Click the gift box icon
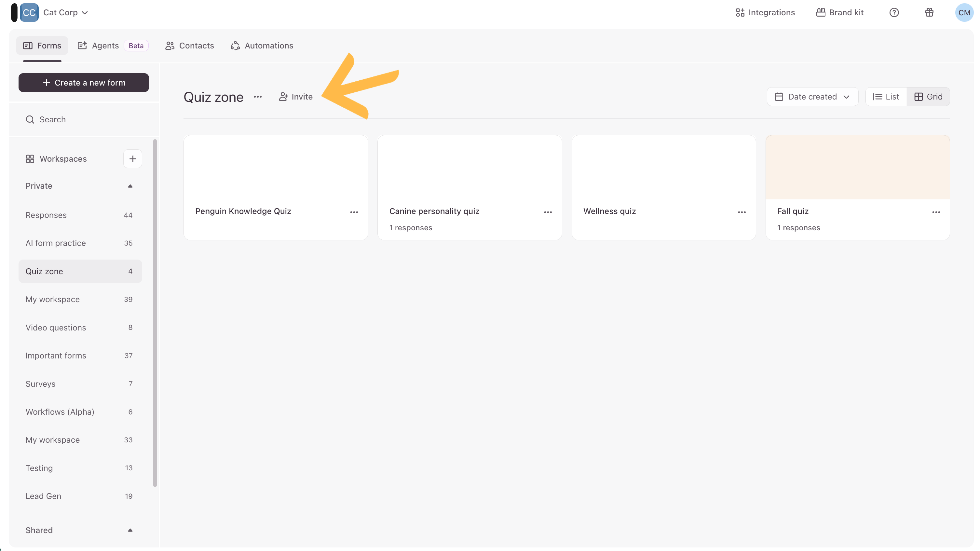Viewport: 980px width, 551px height. 929,13
